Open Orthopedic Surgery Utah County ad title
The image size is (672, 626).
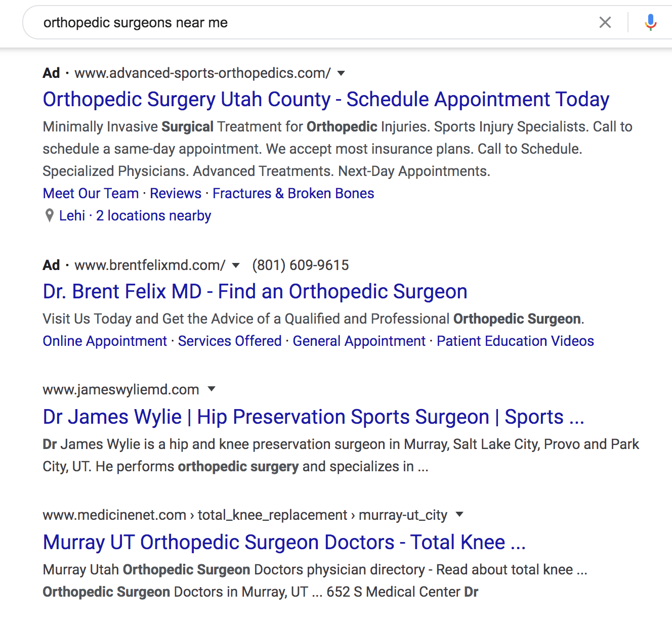326,100
